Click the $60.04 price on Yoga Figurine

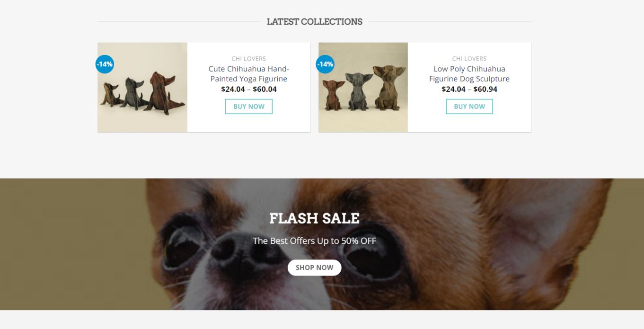[265, 89]
